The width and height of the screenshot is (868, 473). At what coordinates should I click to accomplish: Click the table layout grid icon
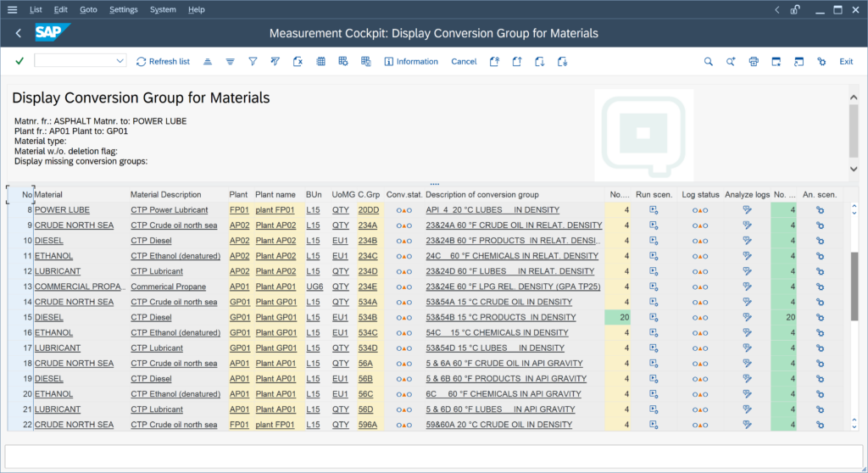point(320,62)
